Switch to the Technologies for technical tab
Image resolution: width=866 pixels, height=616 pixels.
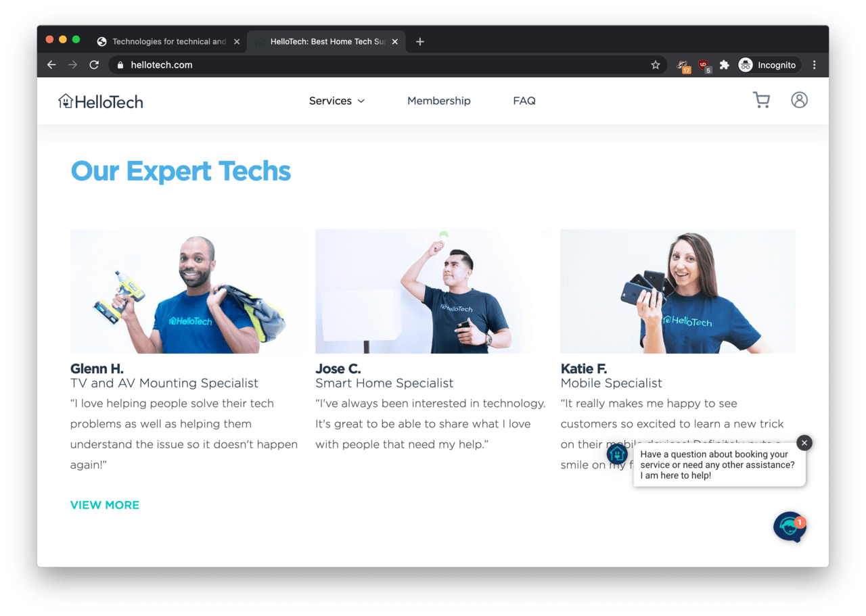click(168, 41)
